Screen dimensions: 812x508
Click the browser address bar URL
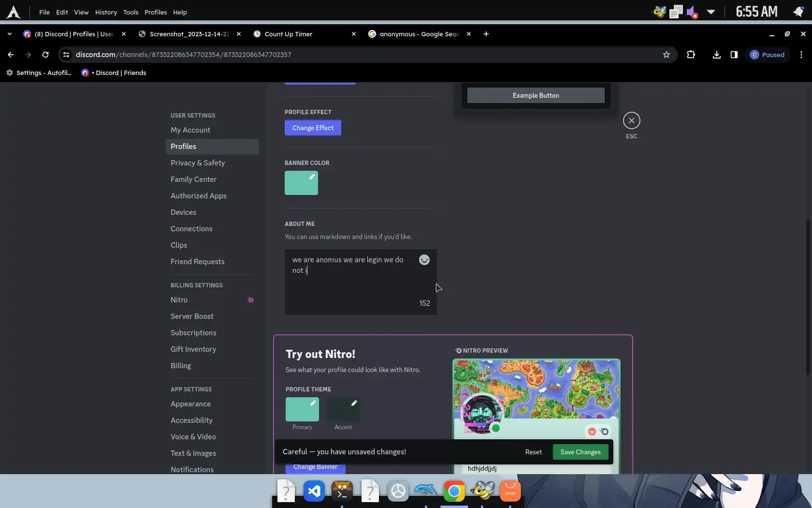pyautogui.click(x=183, y=55)
